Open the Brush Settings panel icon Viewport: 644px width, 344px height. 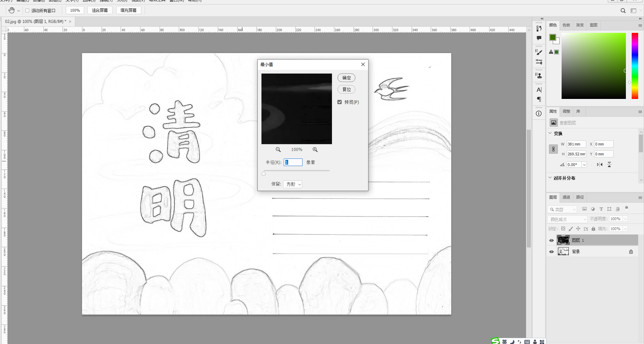(539, 52)
